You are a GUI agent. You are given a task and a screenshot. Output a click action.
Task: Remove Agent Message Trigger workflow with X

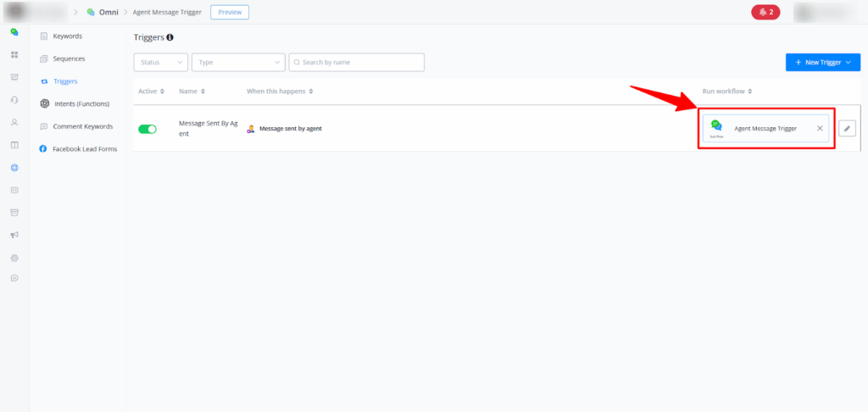pos(819,128)
